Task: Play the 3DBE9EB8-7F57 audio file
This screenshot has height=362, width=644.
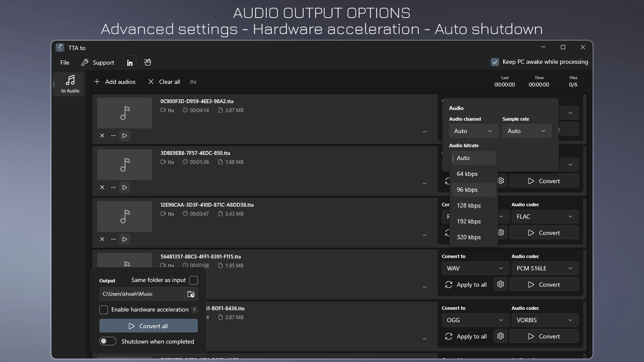Action: [x=125, y=187]
